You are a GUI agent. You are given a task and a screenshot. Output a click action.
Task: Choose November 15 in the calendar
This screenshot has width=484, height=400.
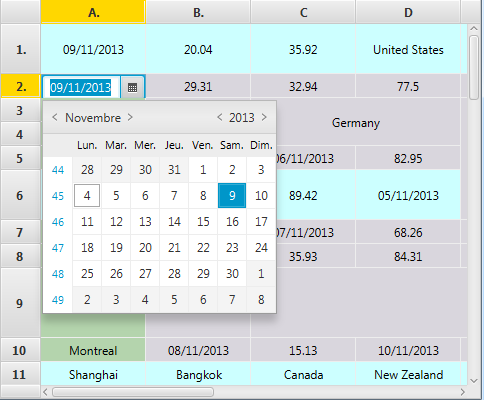[203, 222]
